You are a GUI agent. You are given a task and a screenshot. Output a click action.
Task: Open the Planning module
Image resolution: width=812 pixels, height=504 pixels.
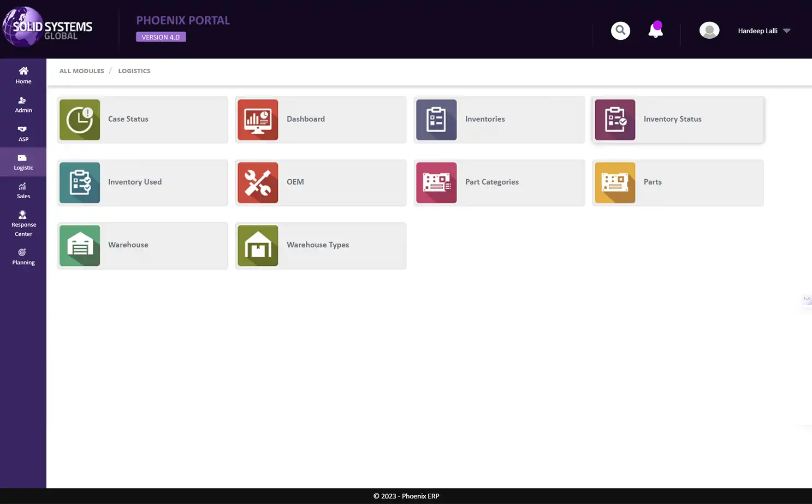23,257
